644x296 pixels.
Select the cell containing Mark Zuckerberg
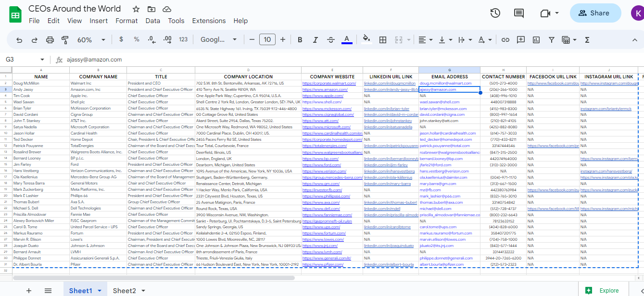(40, 189)
